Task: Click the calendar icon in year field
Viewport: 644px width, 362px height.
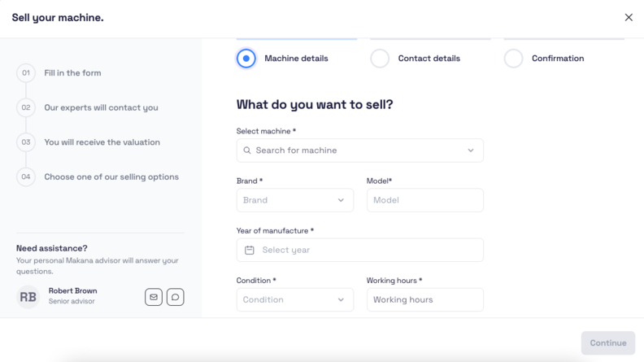Action: click(250, 250)
